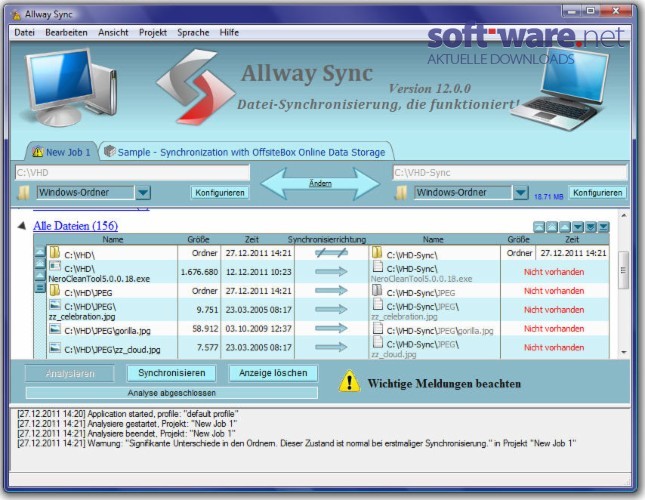Click the size value 1.676.680

coord(199,272)
